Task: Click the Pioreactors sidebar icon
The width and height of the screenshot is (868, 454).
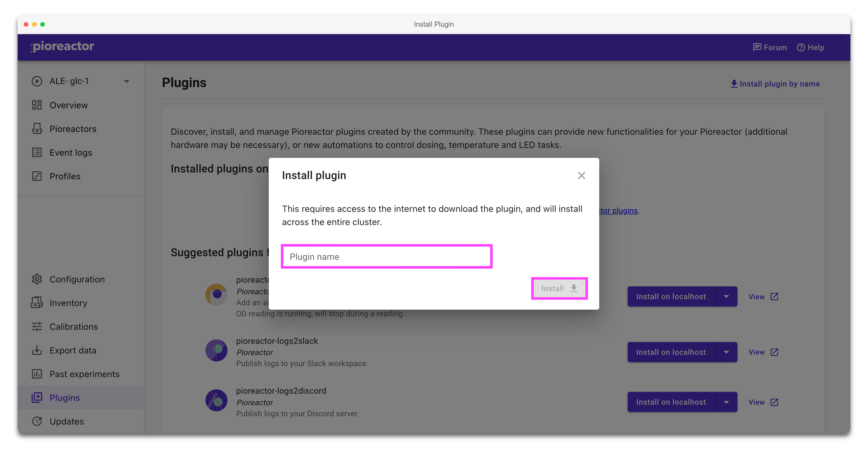Action: click(x=37, y=129)
